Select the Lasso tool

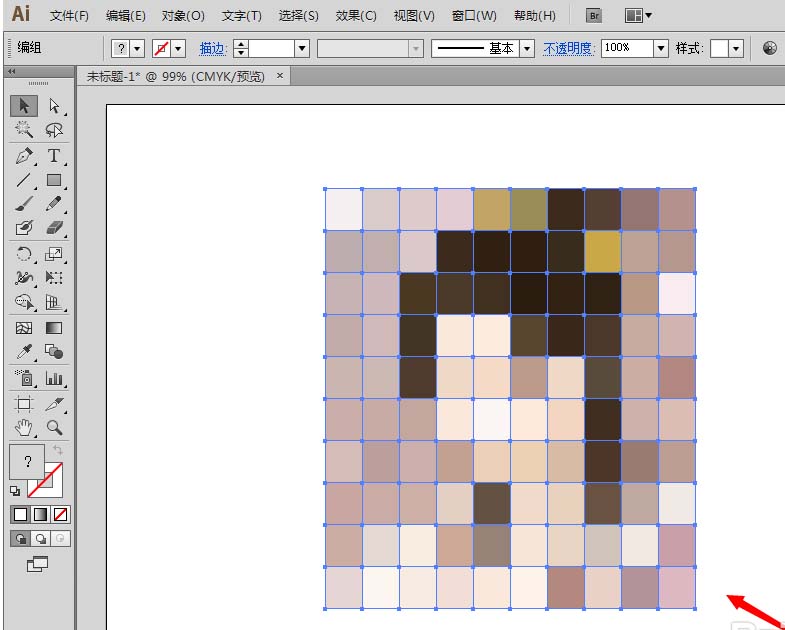54,130
